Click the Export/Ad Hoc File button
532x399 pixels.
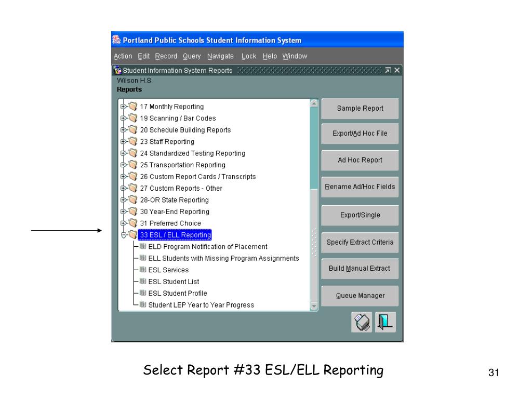pos(360,134)
